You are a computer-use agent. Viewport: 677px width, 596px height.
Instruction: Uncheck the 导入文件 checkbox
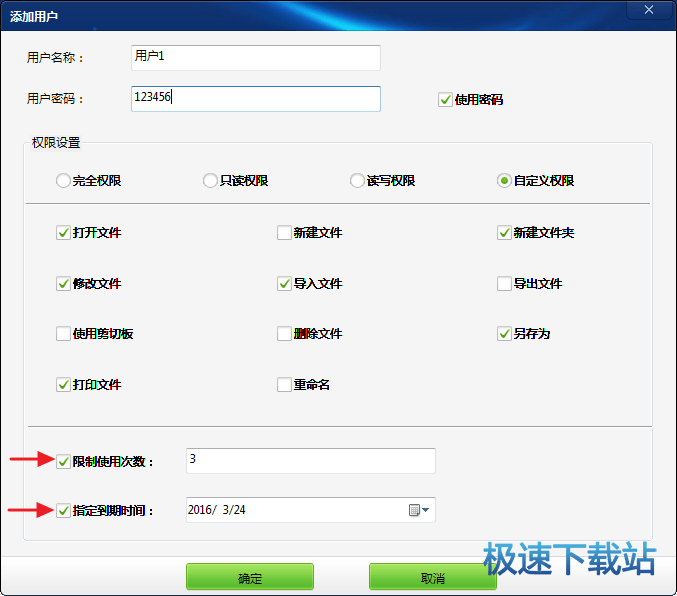tap(284, 284)
